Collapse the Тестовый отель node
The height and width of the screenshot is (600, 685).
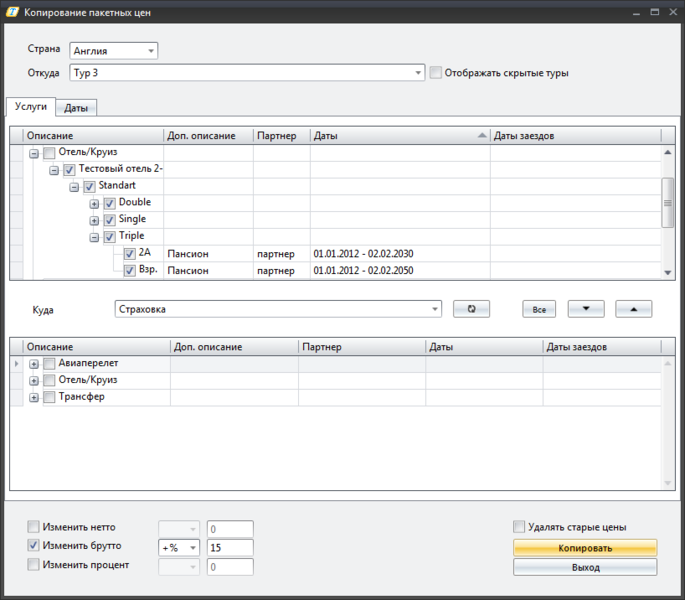pyautogui.click(x=54, y=170)
